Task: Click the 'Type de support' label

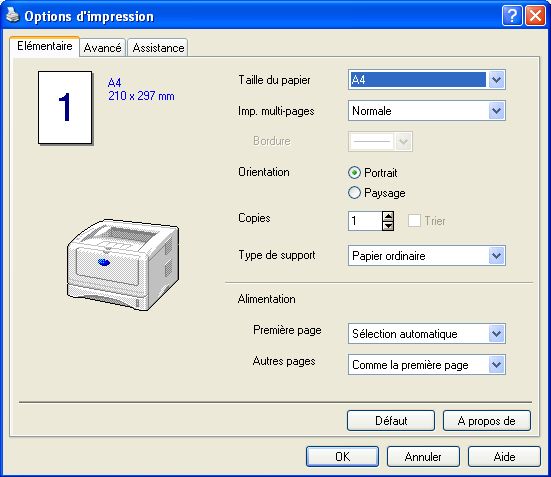Action: click(277, 255)
